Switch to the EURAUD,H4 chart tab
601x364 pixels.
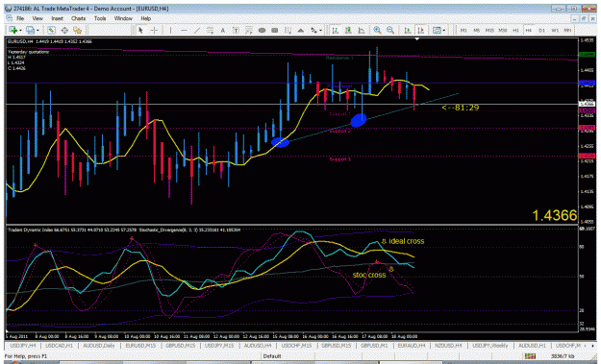click(412, 346)
